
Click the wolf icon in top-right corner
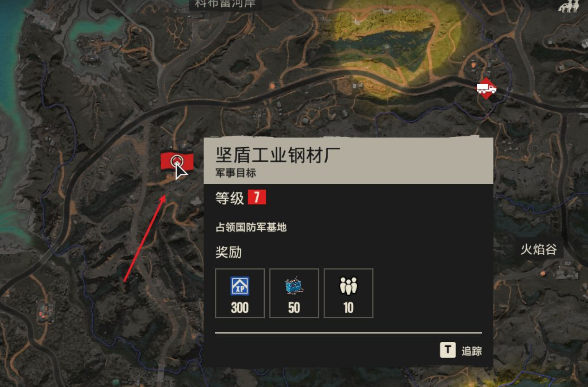pyautogui.click(x=568, y=6)
